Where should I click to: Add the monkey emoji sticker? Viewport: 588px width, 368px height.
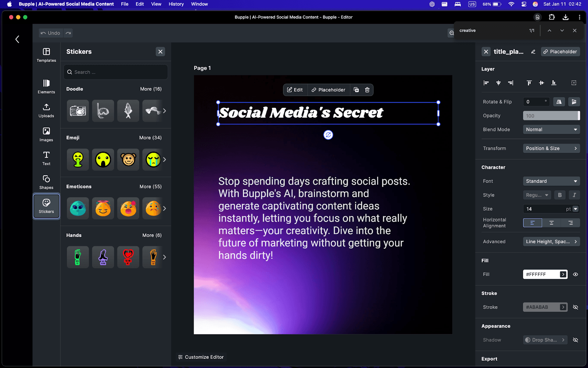128,160
